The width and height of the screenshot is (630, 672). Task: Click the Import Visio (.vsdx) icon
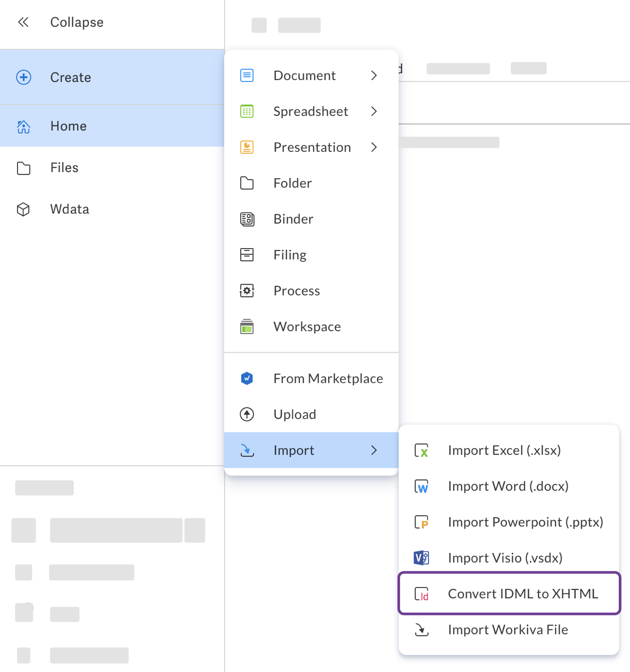[x=421, y=558]
